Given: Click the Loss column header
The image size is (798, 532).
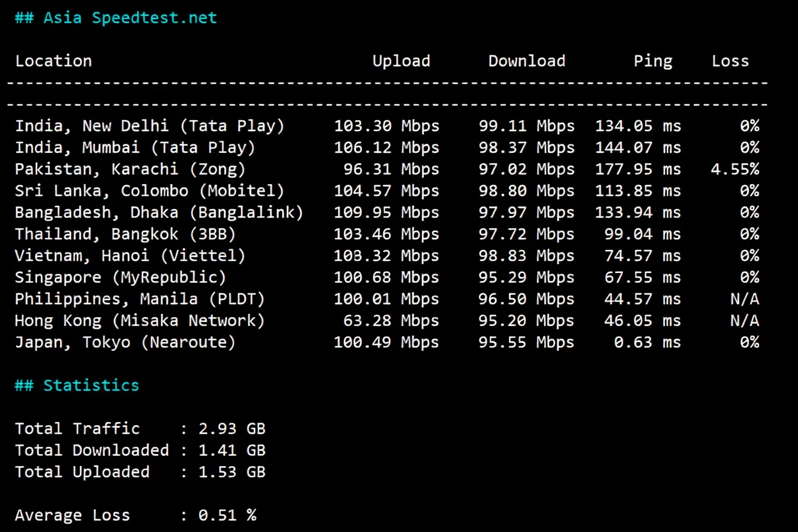Looking at the screenshot, I should click(730, 61).
